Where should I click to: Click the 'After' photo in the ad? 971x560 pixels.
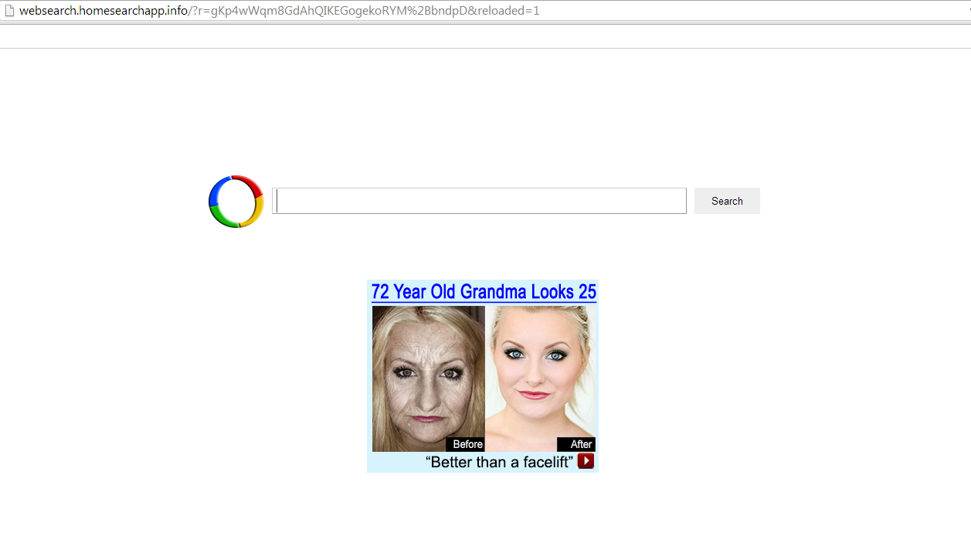point(541,378)
